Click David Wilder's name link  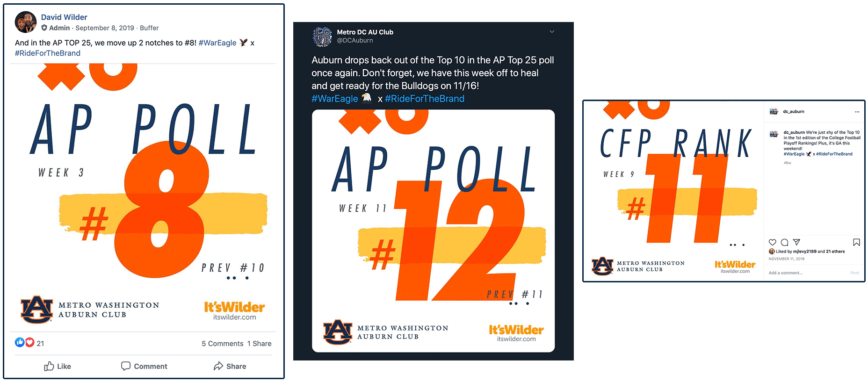click(64, 17)
